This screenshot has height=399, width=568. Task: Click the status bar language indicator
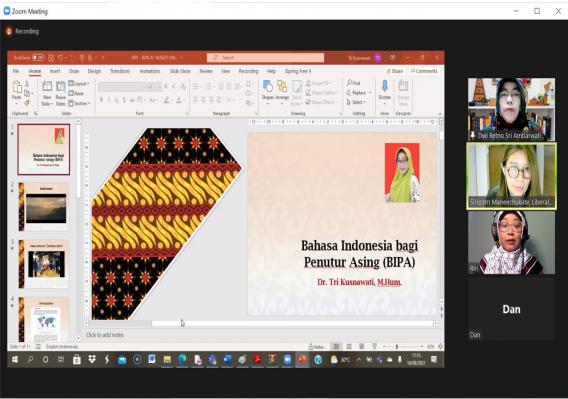(62, 347)
